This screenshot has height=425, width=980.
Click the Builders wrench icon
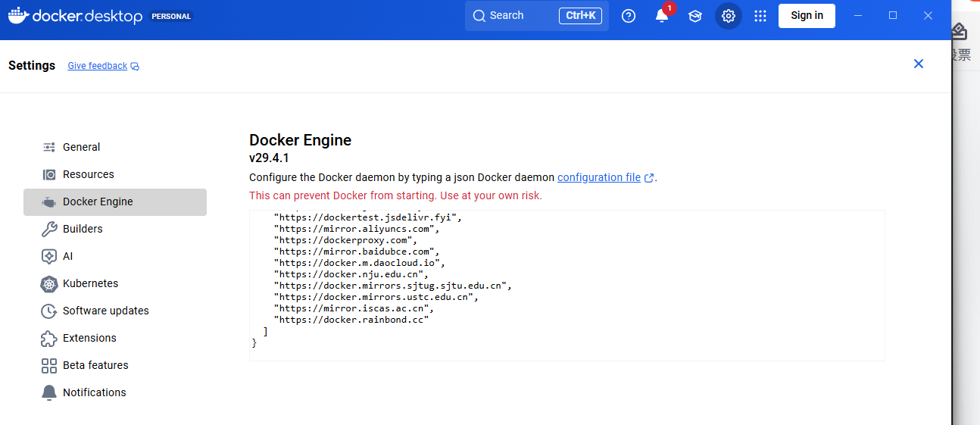point(49,229)
